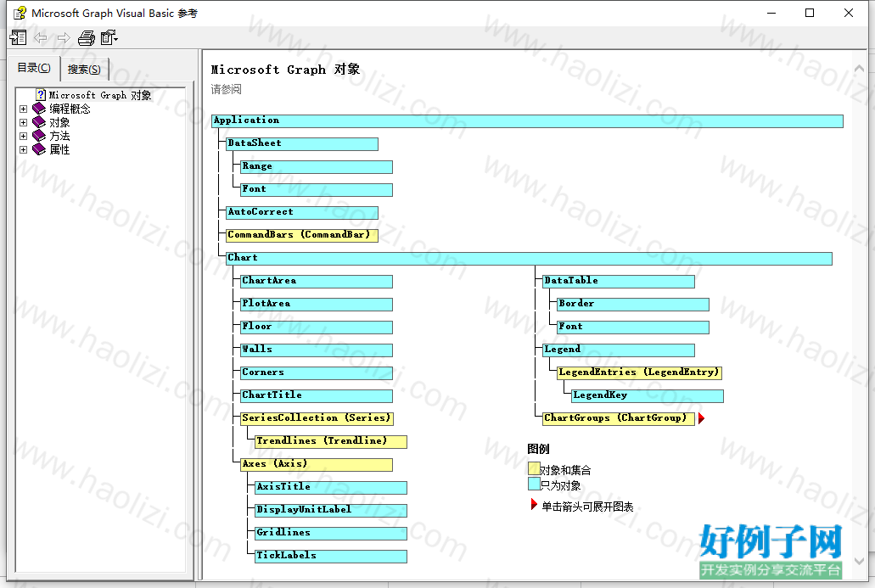This screenshot has width=875, height=588.
Task: Open the Walls object box
Action: pyautogui.click(x=317, y=350)
